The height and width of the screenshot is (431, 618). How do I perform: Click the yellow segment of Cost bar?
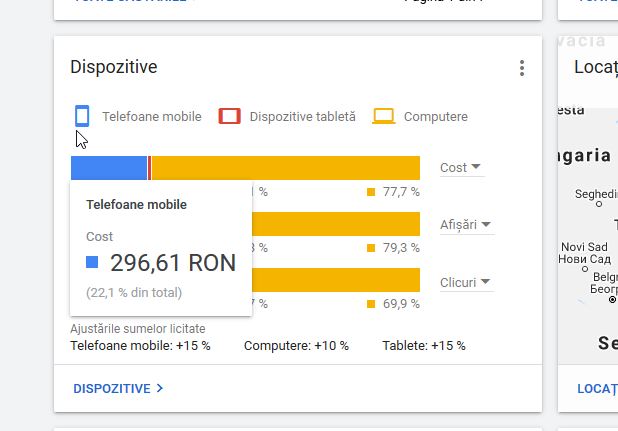click(x=285, y=168)
